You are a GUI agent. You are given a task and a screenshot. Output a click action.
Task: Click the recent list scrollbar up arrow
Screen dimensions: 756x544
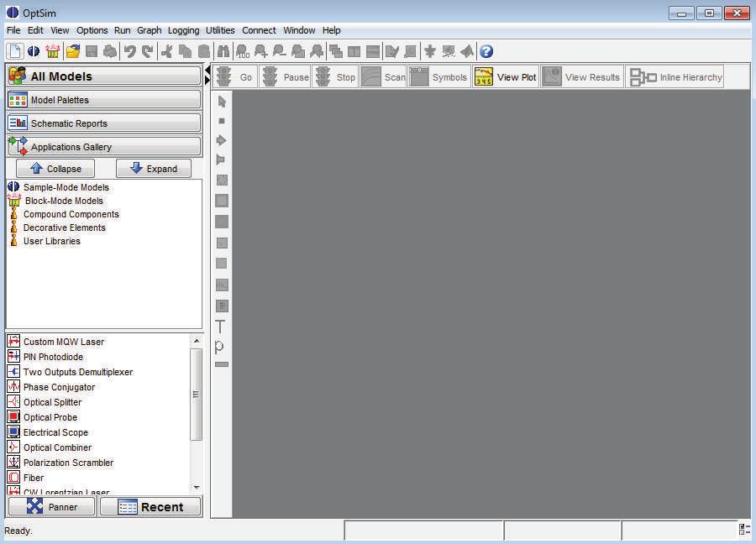(x=197, y=341)
